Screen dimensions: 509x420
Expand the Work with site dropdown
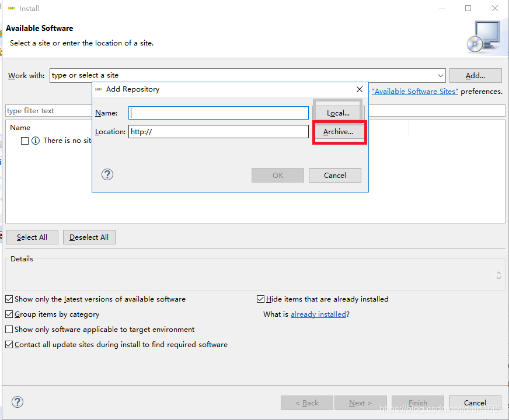click(440, 75)
